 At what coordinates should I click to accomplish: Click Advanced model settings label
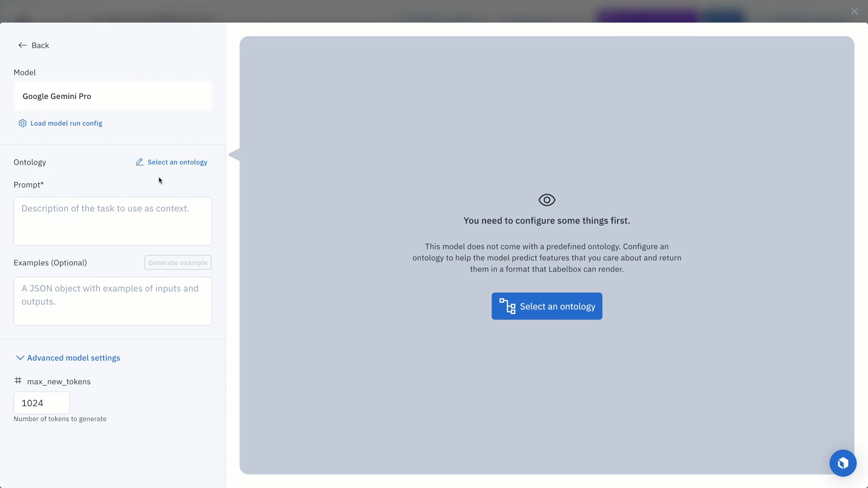coord(74,358)
